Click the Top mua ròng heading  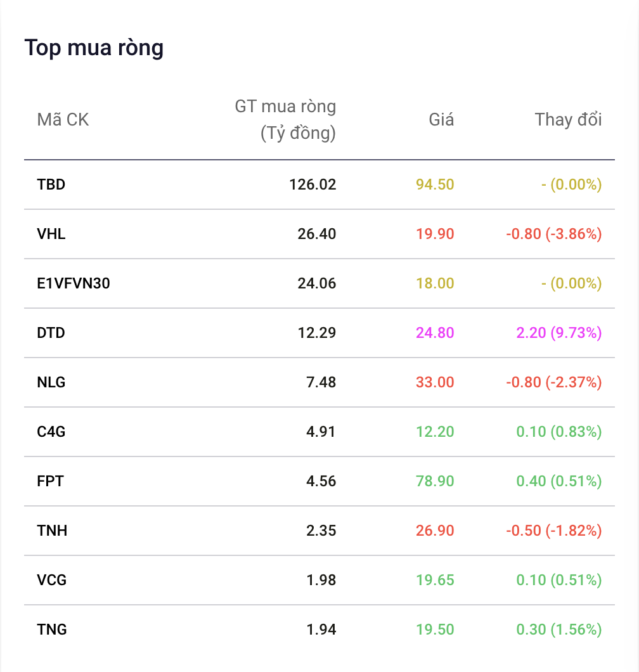pyautogui.click(x=94, y=48)
